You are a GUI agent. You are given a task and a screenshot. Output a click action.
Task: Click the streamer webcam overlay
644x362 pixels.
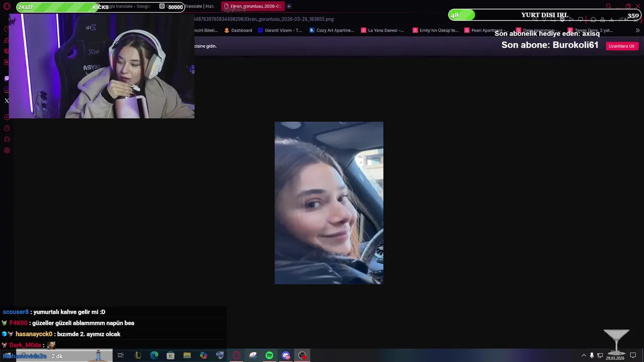click(x=101, y=66)
